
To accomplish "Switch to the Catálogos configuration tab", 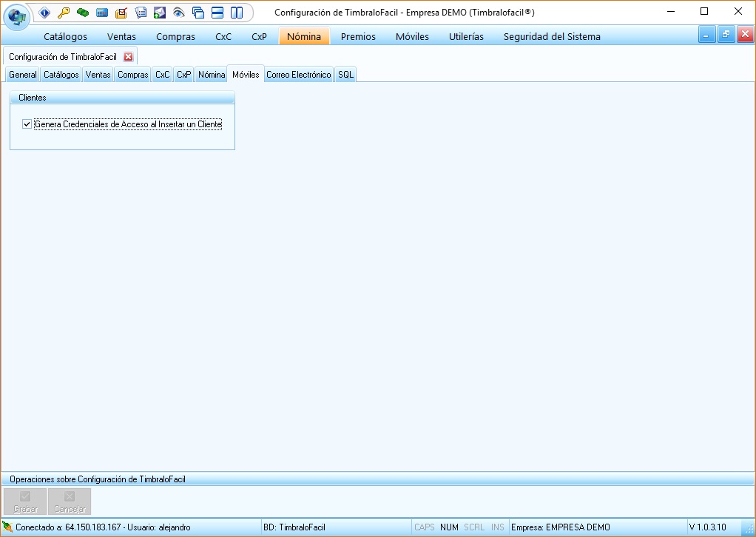I will pyautogui.click(x=61, y=75).
